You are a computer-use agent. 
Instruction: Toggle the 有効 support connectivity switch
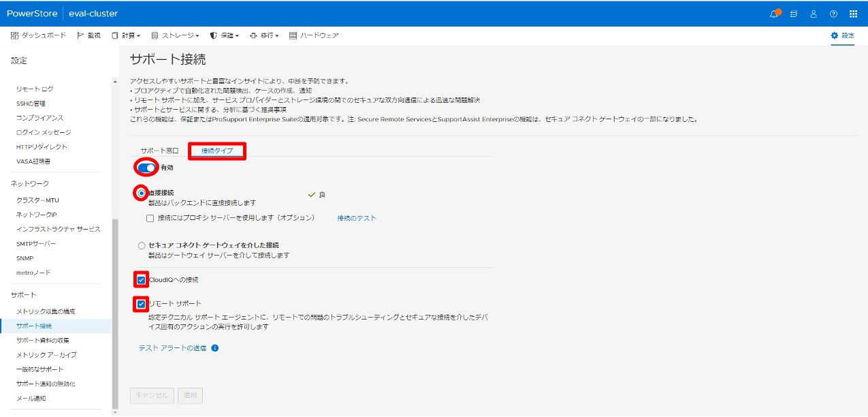(x=147, y=167)
